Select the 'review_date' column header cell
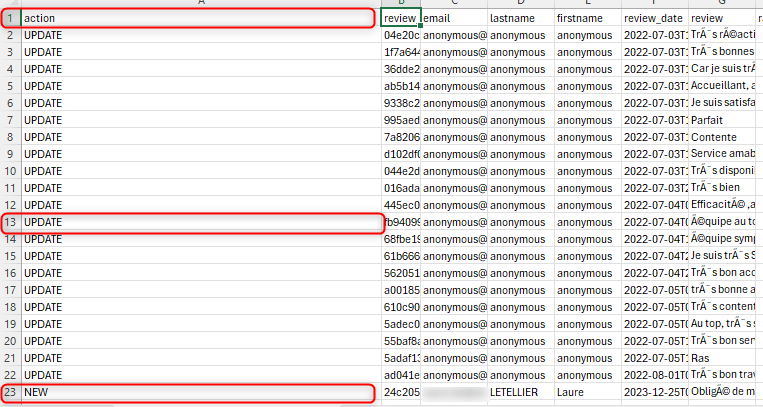The height and width of the screenshot is (407, 763). click(653, 18)
